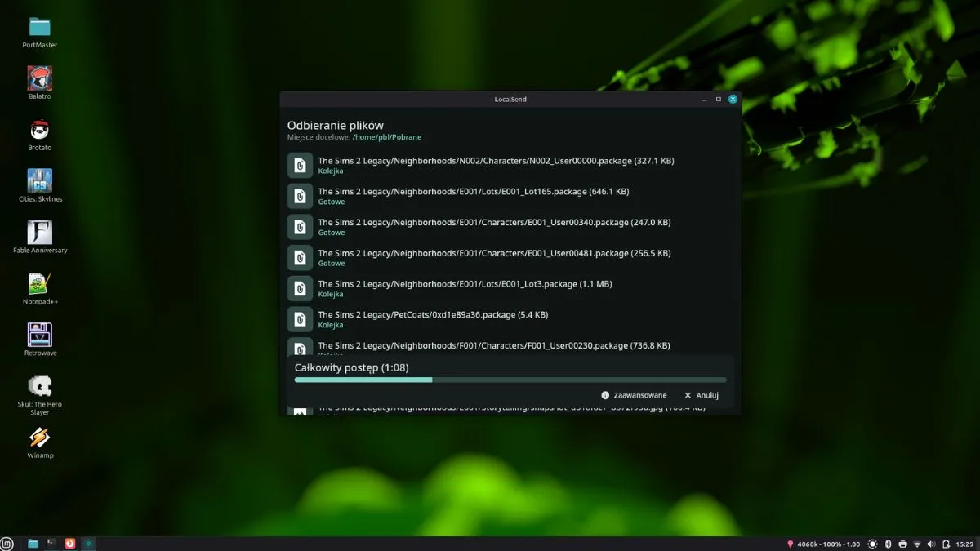Select the E001_Lot165.package (646.1 KB) row

(x=510, y=196)
